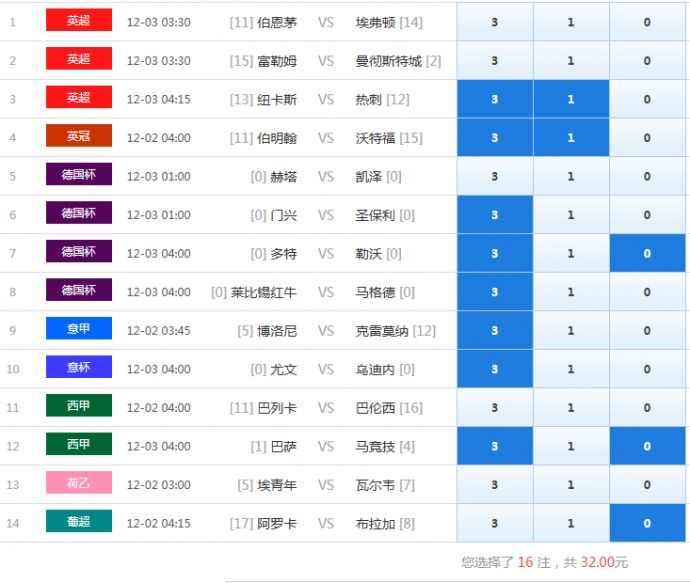Click the pink 荷乙 league label

point(79,483)
